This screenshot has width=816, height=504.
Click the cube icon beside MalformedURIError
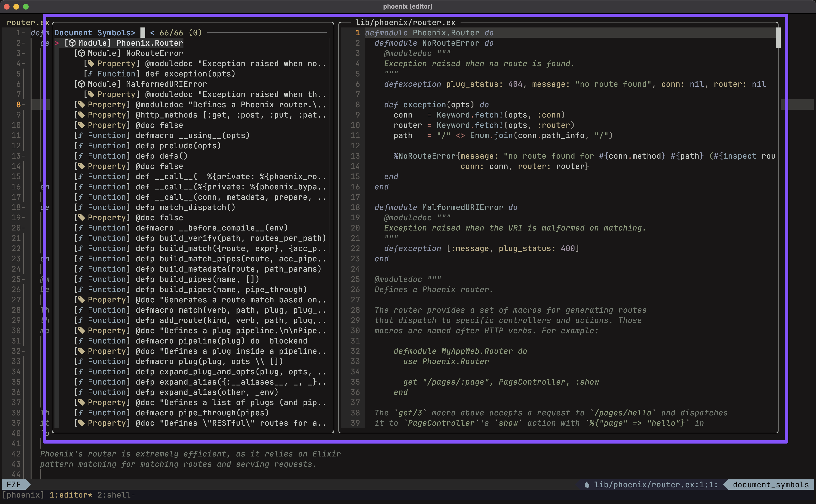click(x=82, y=84)
